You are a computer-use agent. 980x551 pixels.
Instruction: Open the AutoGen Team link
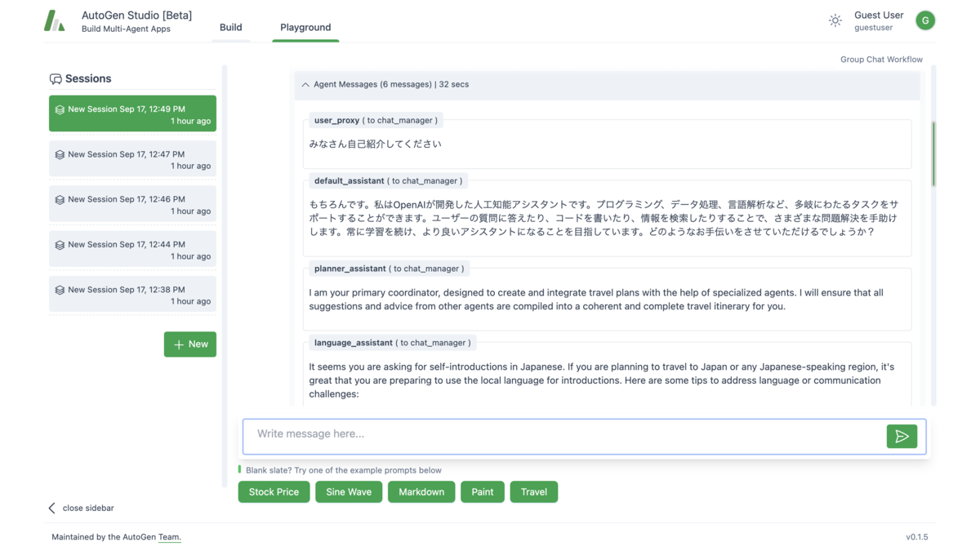pos(169,537)
